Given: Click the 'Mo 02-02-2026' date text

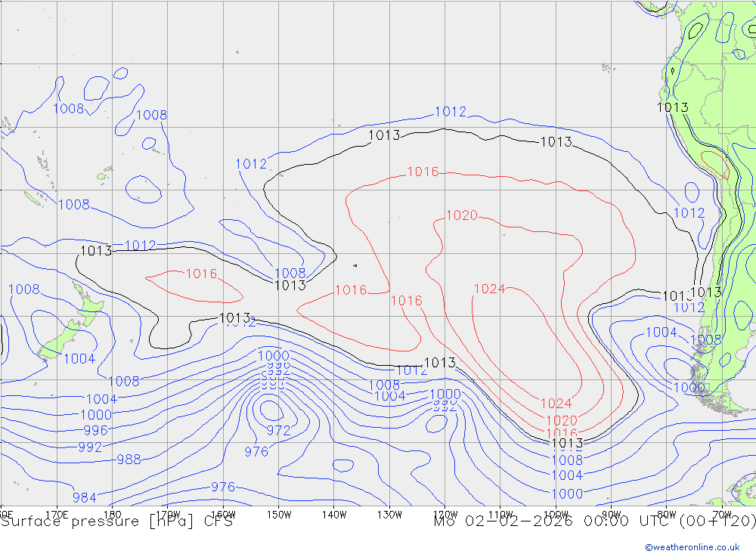Looking at the screenshot, I should (x=503, y=522).
